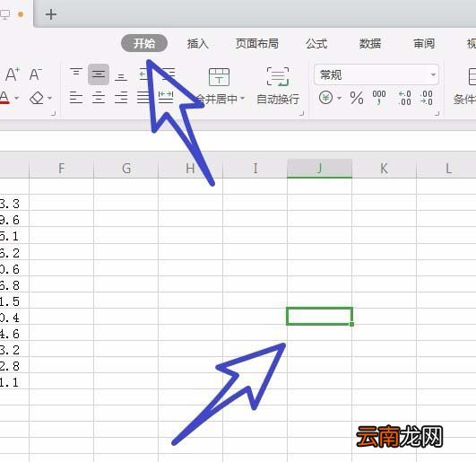This screenshot has height=462, width=476.
Task: Increase decimal places icon
Action: (405, 98)
